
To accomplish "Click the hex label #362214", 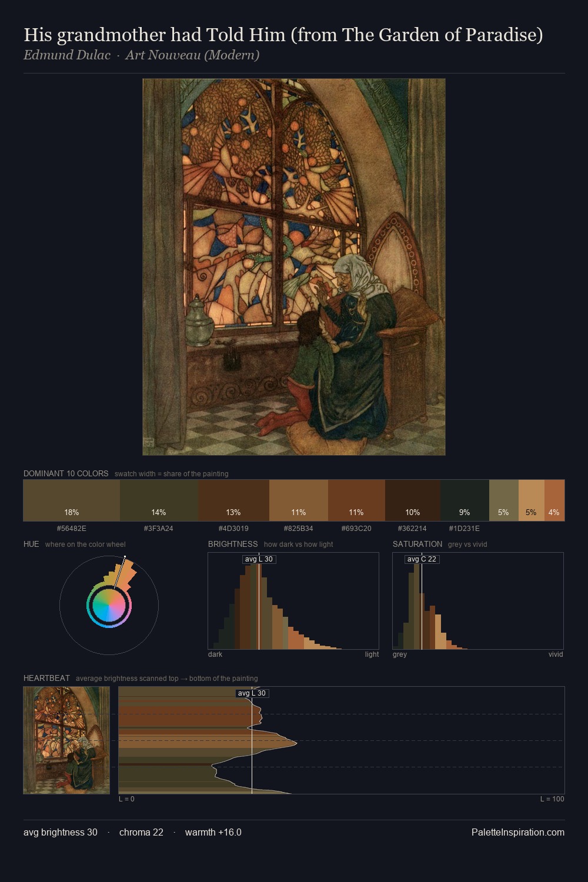I will pyautogui.click(x=413, y=529).
